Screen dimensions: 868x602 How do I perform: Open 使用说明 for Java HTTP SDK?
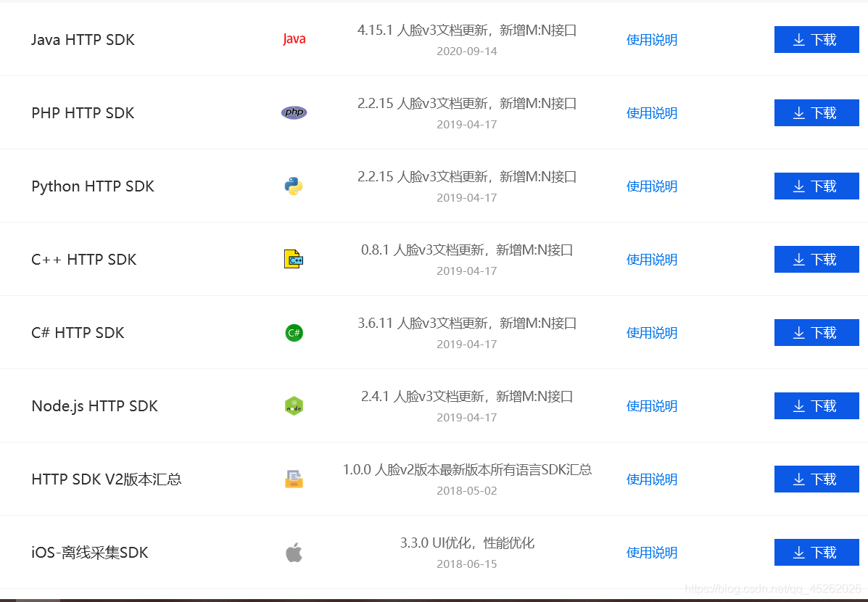click(x=652, y=40)
